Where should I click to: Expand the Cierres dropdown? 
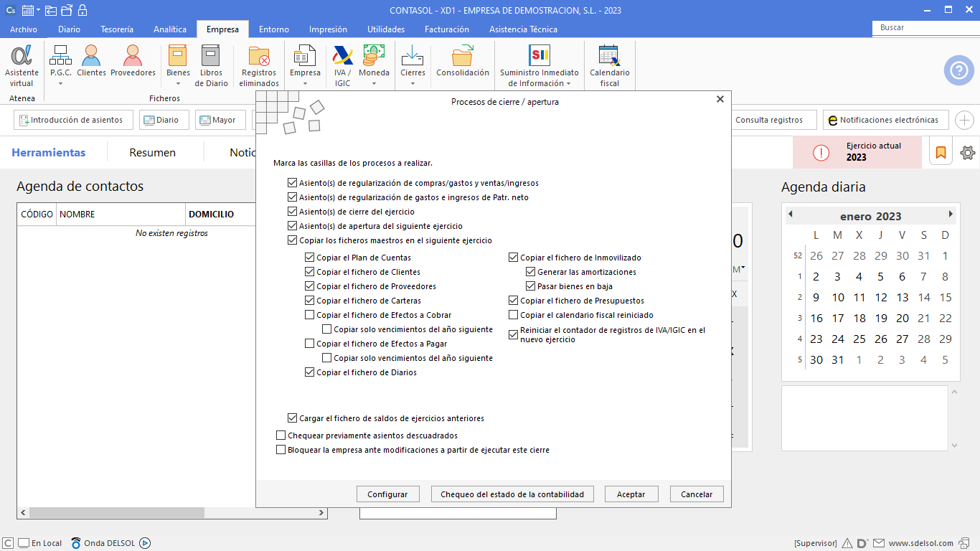[x=413, y=77]
